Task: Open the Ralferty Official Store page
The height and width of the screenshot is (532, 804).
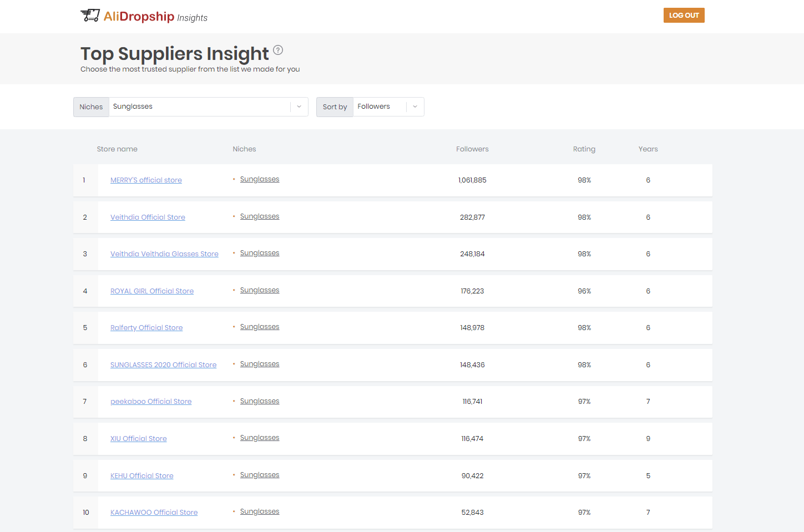Action: coord(146,327)
